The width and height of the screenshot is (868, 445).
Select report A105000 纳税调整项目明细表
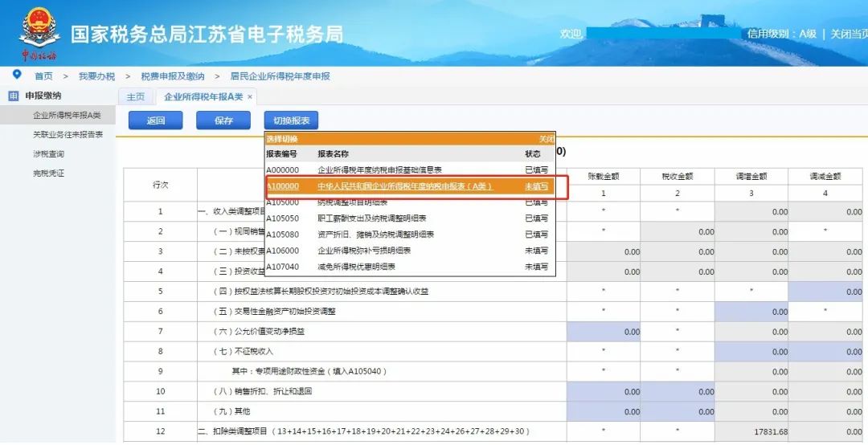click(410, 202)
